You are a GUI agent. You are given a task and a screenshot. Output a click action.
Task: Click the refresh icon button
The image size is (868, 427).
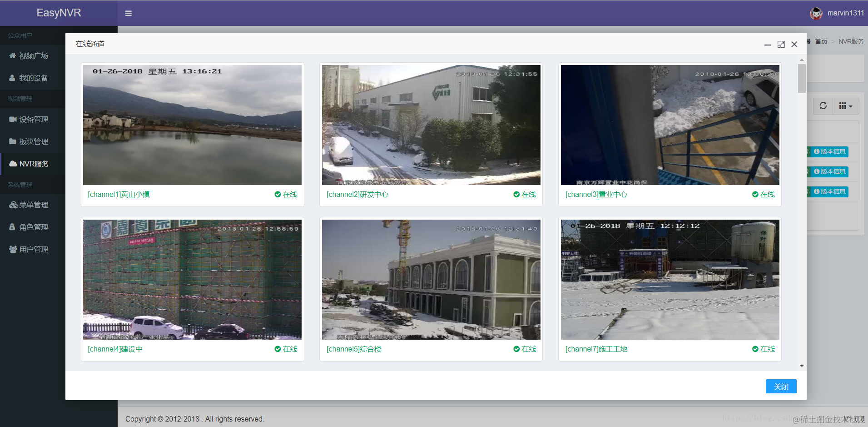pyautogui.click(x=823, y=106)
